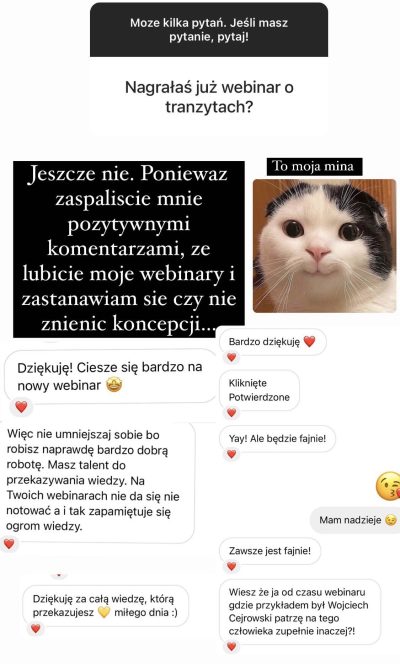Image resolution: width=400 pixels, height=664 pixels.
Task: Tap the 'Nagrałaś już webinar o tranzytach?' question
Action: click(x=209, y=97)
